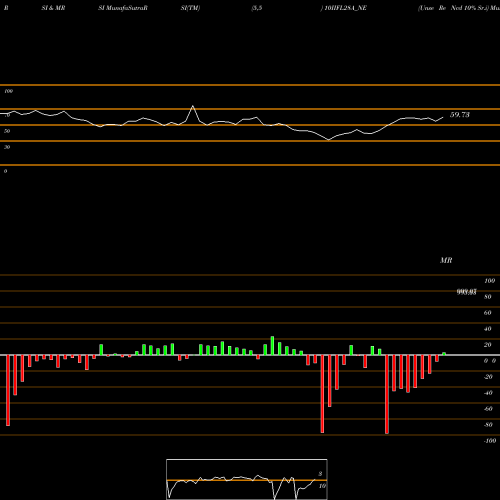Click the MunafaSutra RSI header text
This screenshot has height=500, width=500.
(x=123, y=8)
